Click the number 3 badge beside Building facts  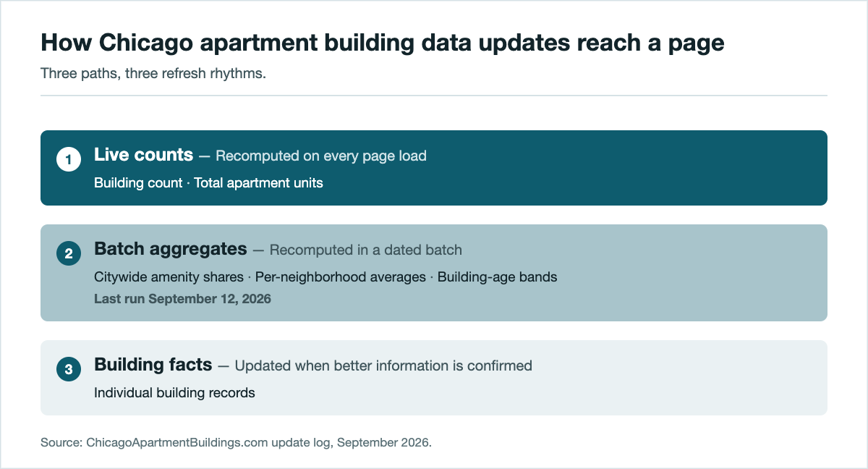click(x=68, y=369)
